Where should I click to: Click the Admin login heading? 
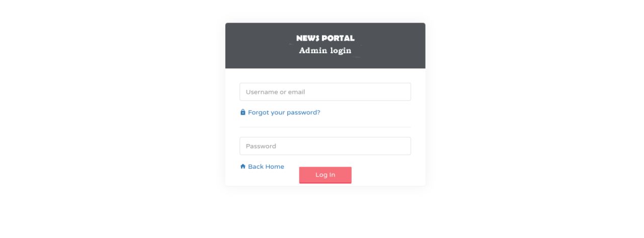click(x=325, y=50)
